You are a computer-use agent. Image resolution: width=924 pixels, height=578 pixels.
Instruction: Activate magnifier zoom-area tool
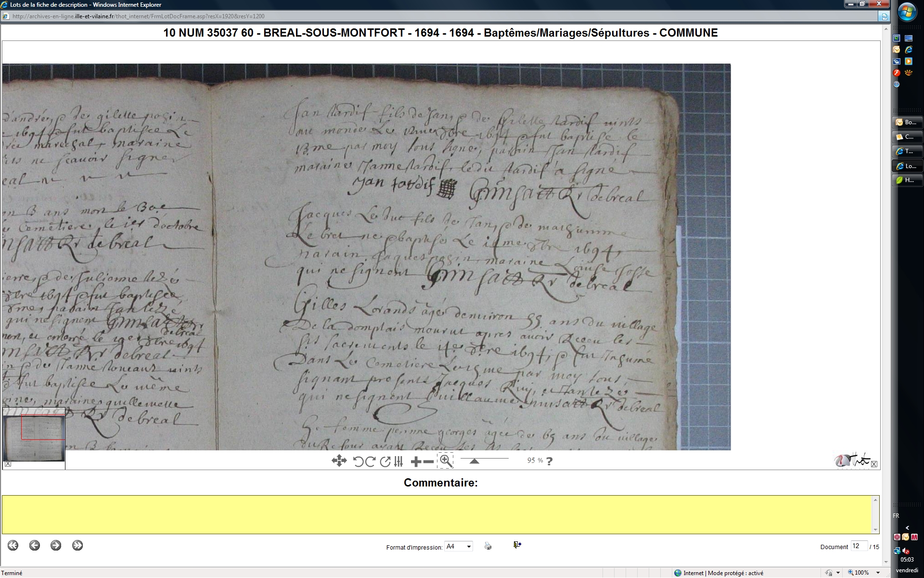click(x=446, y=461)
